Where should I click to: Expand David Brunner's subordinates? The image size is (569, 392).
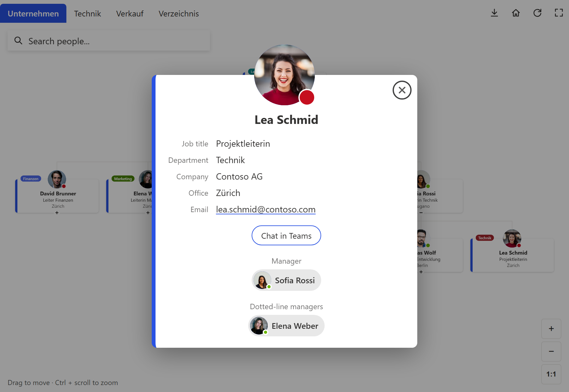point(57,213)
